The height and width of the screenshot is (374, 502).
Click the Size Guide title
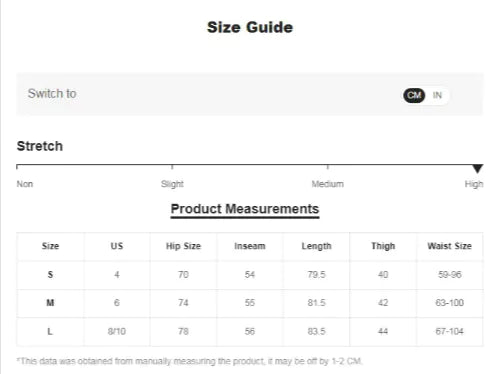tap(250, 27)
